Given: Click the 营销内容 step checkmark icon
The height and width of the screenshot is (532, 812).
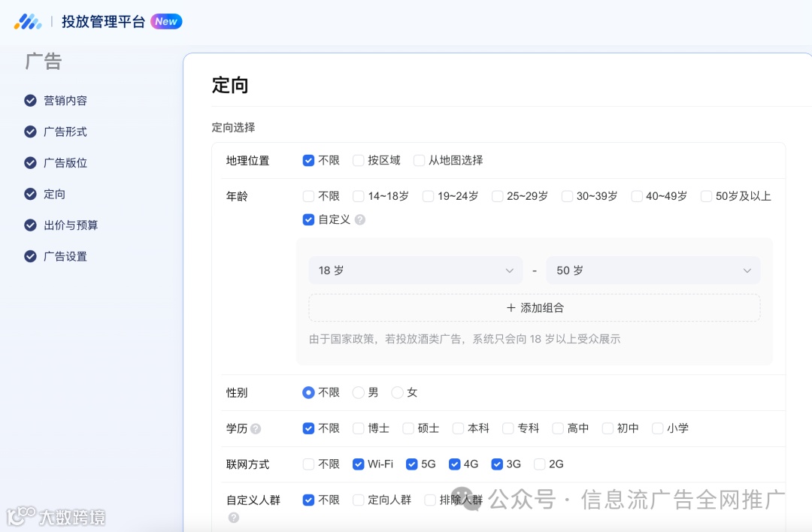Looking at the screenshot, I should pos(29,100).
